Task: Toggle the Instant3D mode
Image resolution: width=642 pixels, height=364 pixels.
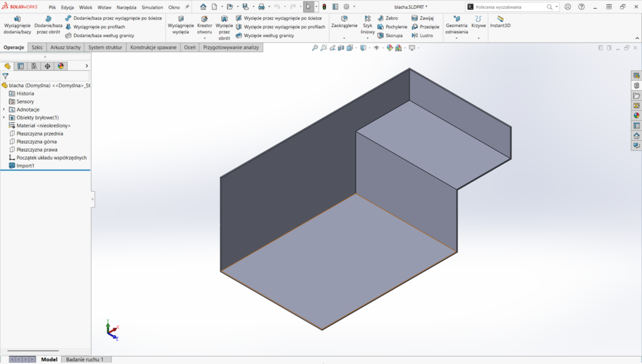Action: [500, 22]
